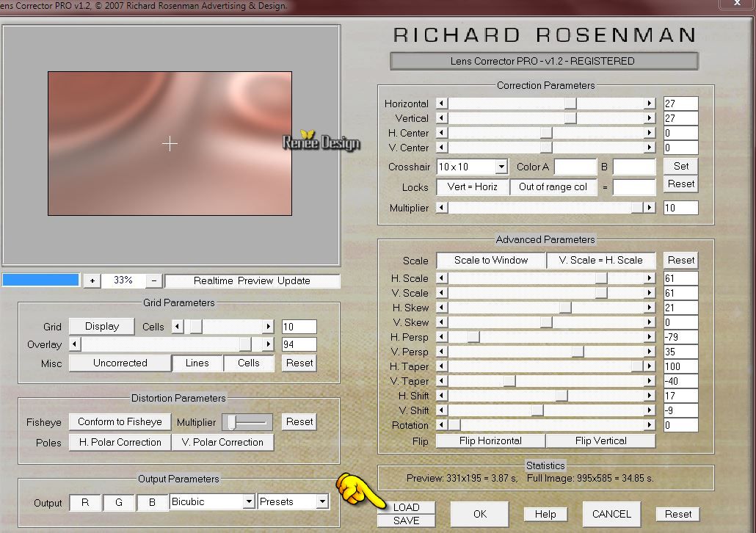This screenshot has width=756, height=533.
Task: Click the right arrow of the V. Skew slider
Action: click(650, 322)
